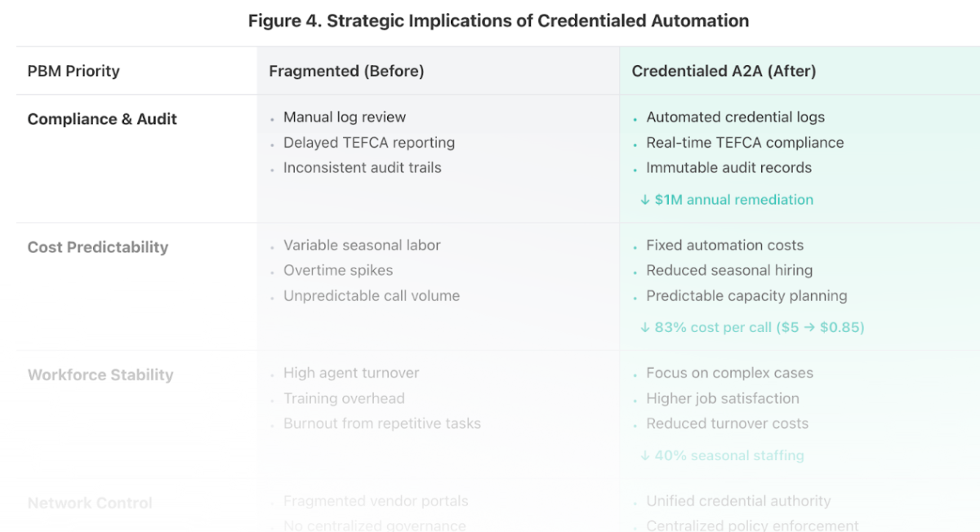
Task: Click the down arrow beside 40% seasonal staffing
Action: (x=645, y=456)
